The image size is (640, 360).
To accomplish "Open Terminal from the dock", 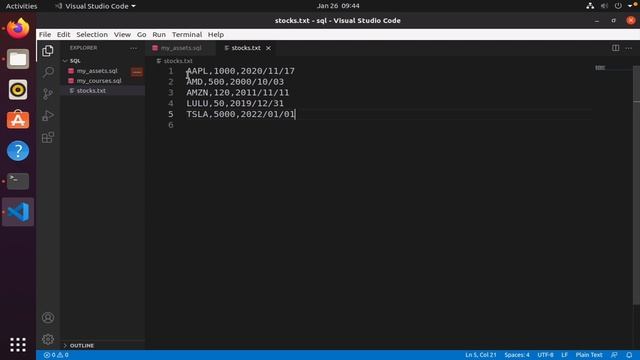I will coord(18,181).
